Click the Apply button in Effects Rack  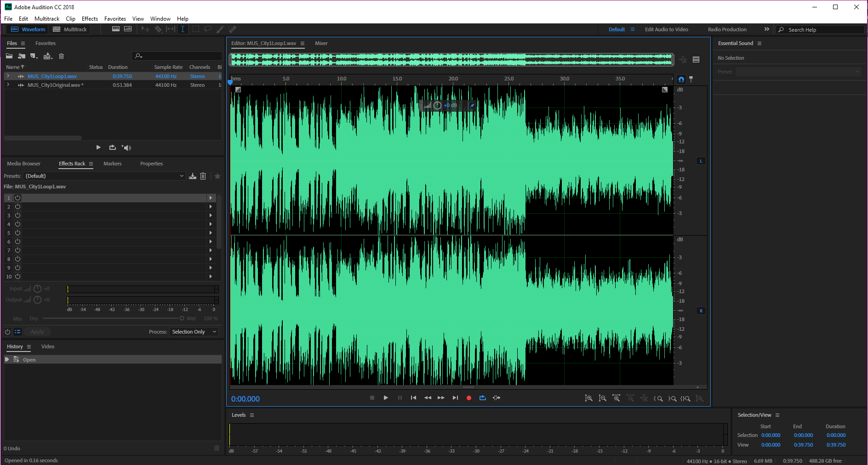[x=38, y=331]
